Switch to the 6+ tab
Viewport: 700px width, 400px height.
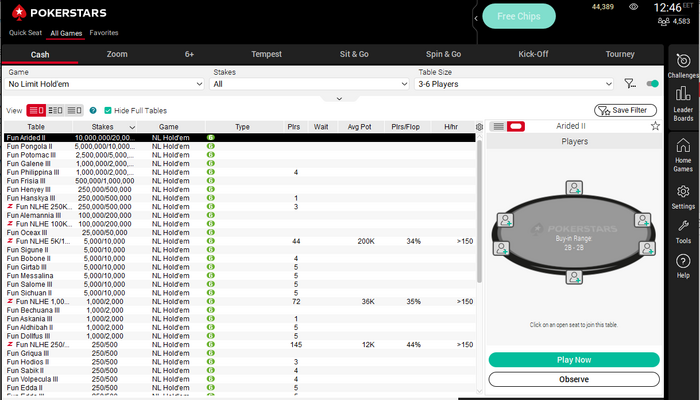(x=189, y=54)
